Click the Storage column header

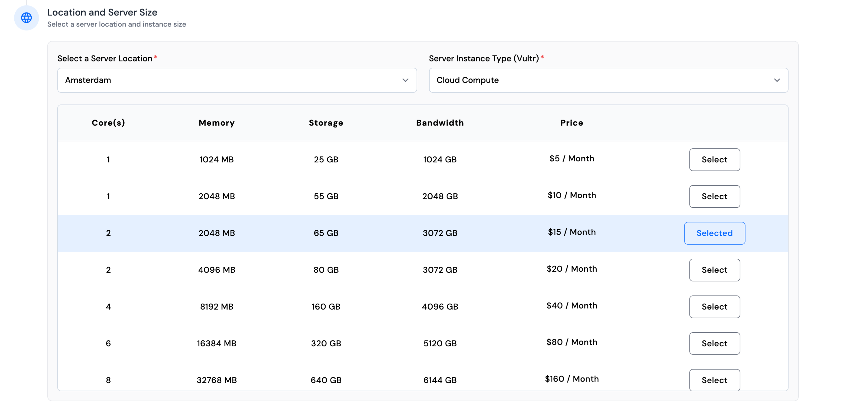click(x=326, y=123)
